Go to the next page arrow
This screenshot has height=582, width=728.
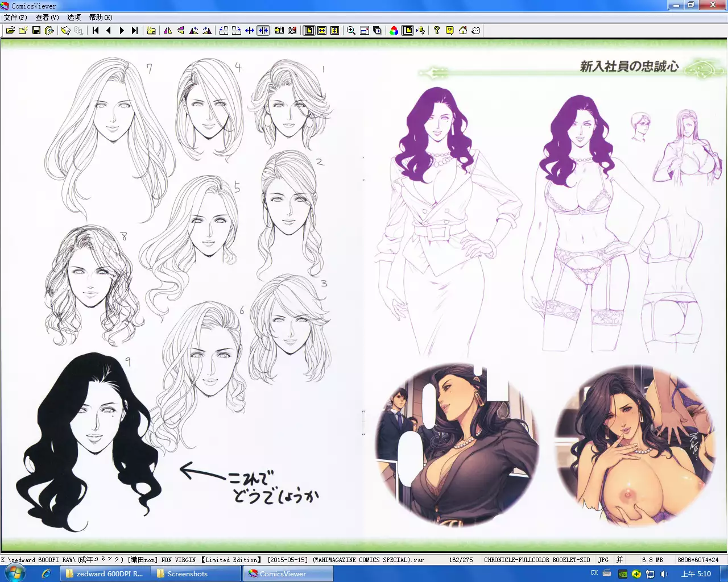tap(122, 31)
